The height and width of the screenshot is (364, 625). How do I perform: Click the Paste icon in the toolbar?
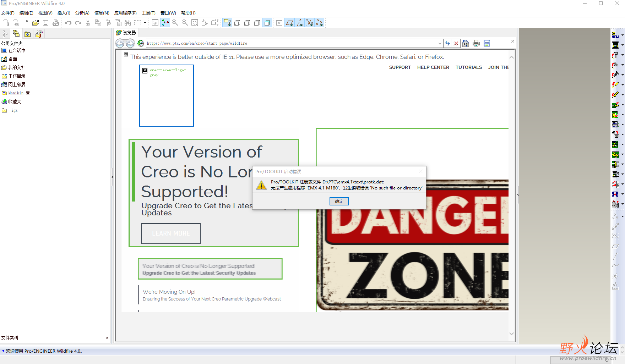[108, 23]
